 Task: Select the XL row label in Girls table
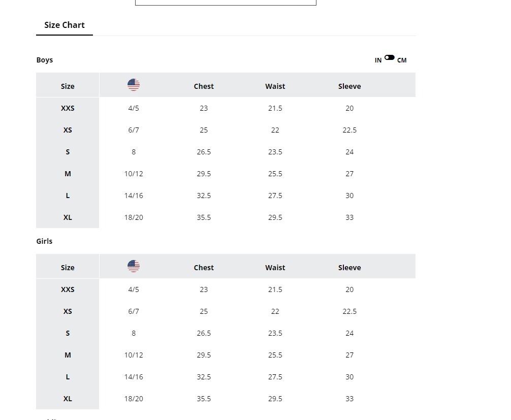click(68, 399)
